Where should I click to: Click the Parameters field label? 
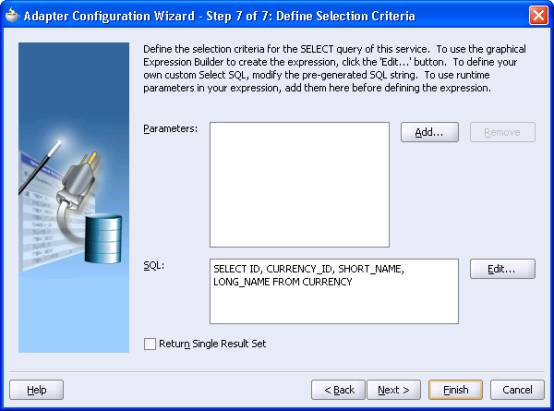170,129
